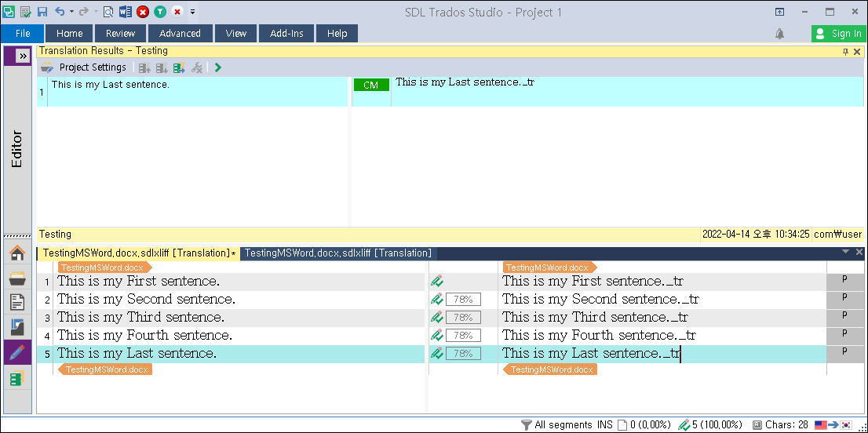The height and width of the screenshot is (433, 868).
Task: Click the language pair flags in status bar
Action: (833, 424)
